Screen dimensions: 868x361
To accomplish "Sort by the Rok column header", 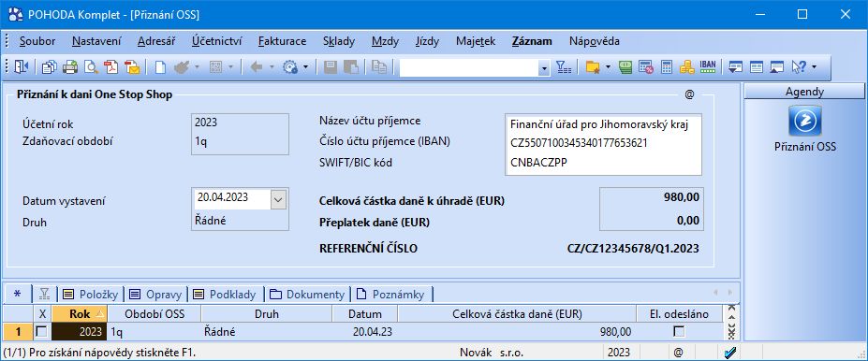I will coord(80,314).
